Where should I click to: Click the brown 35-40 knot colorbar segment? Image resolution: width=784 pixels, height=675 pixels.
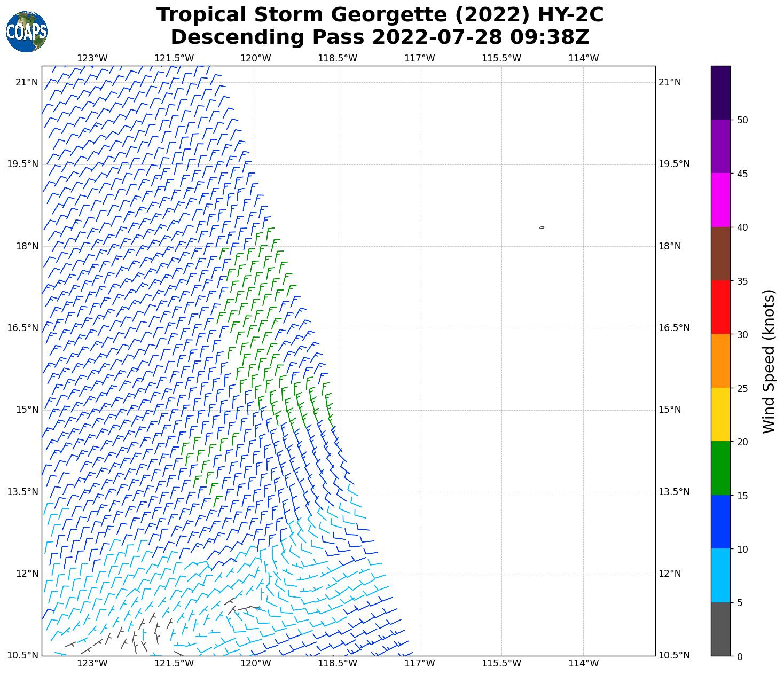click(720, 254)
